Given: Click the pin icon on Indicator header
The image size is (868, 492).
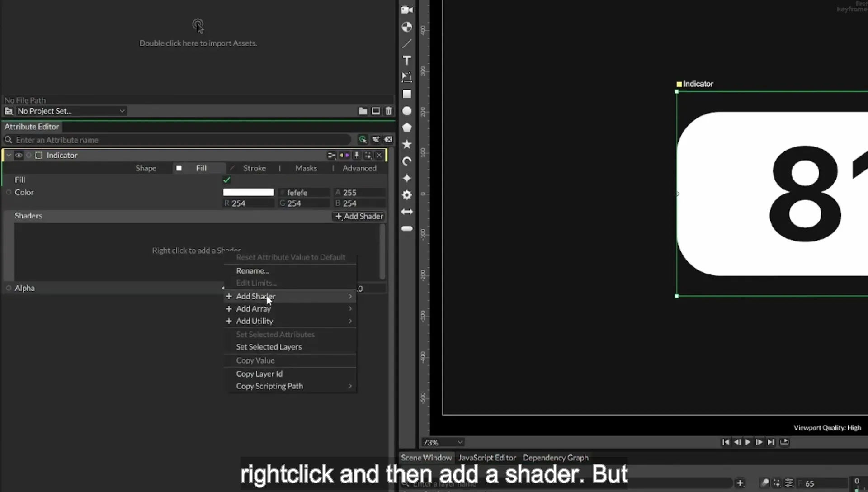Looking at the screenshot, I should click(x=356, y=155).
